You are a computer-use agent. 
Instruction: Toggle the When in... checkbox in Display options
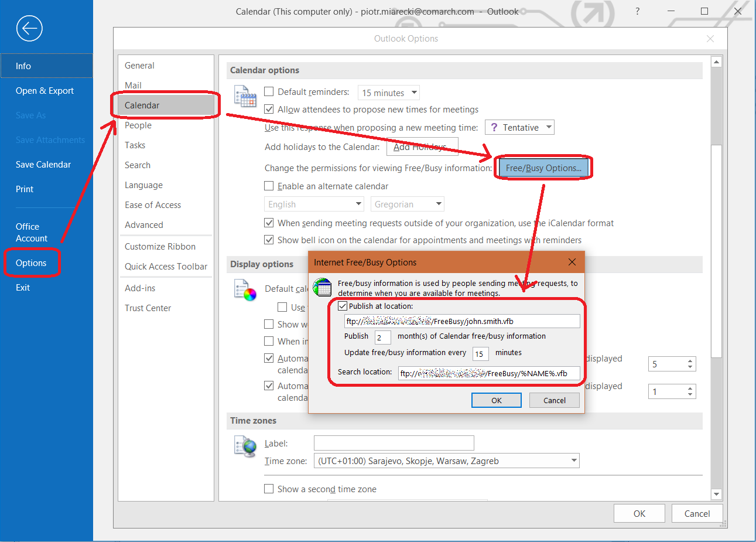[x=269, y=341]
